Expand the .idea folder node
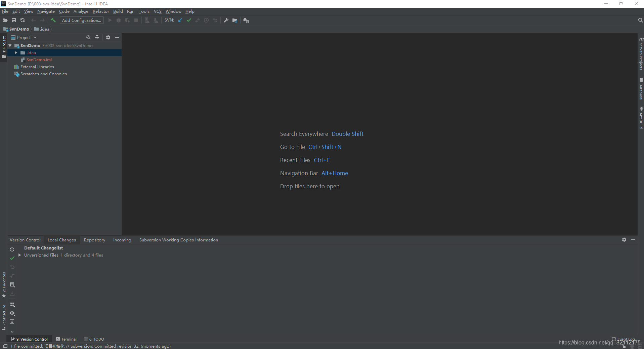The width and height of the screenshot is (644, 349). [x=16, y=52]
